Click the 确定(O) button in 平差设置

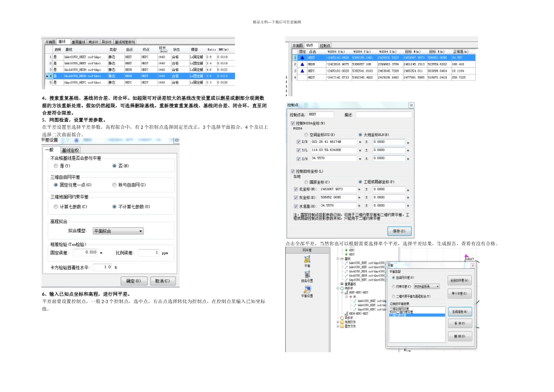[x=133, y=281]
